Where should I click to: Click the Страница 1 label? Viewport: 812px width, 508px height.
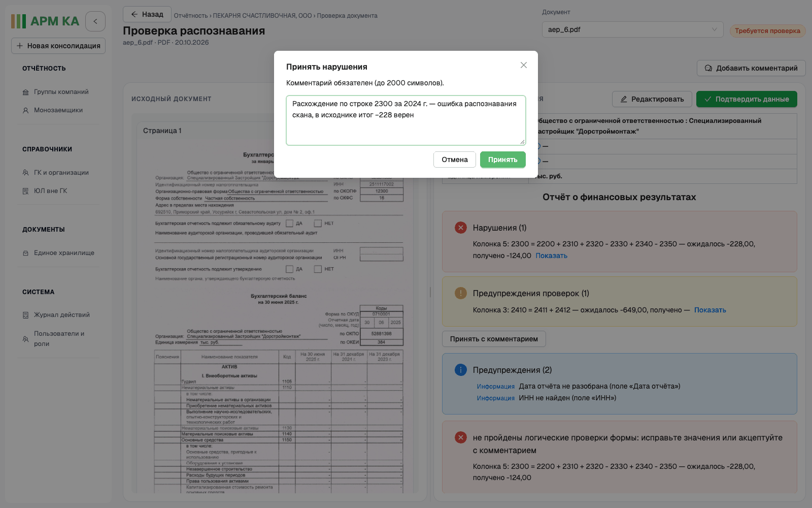point(162,131)
